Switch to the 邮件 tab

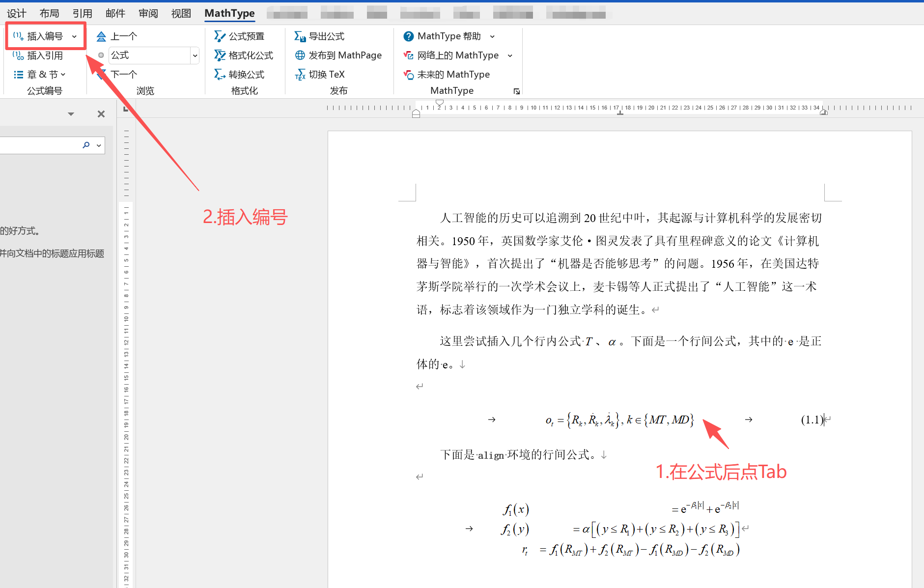tap(115, 13)
